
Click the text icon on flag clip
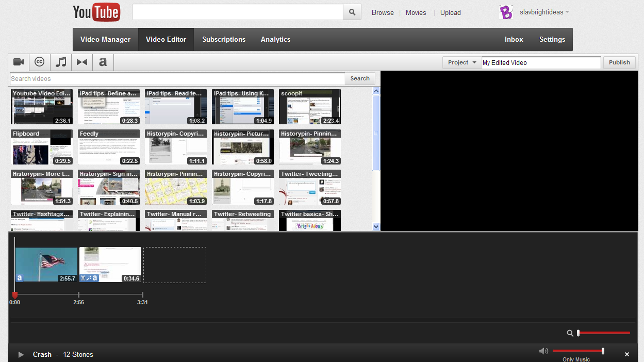20,278
